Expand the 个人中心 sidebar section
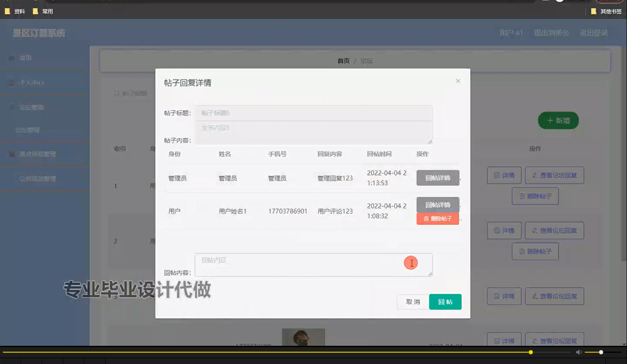Image resolution: width=627 pixels, height=364 pixels. coord(45,82)
